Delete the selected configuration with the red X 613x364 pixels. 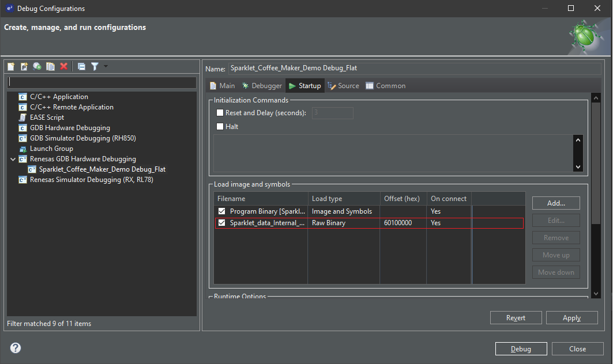pyautogui.click(x=63, y=67)
